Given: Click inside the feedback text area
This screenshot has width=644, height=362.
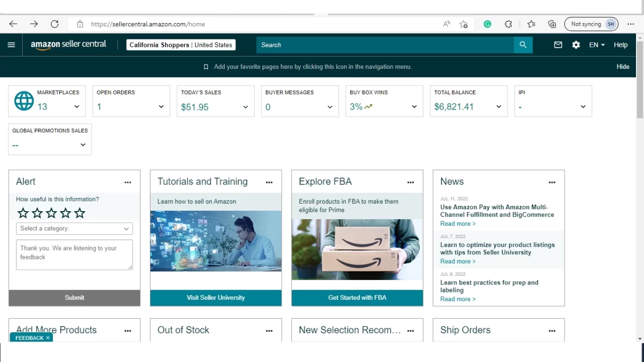Looking at the screenshot, I should tap(74, 254).
